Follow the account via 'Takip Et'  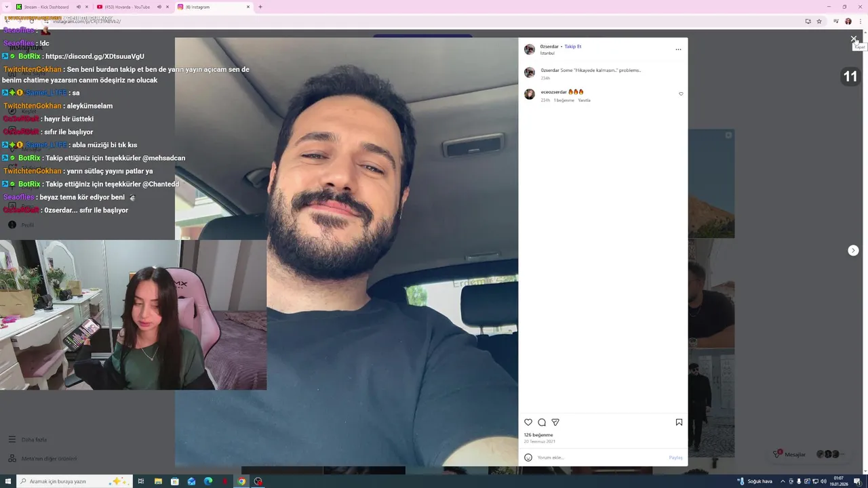pos(573,47)
